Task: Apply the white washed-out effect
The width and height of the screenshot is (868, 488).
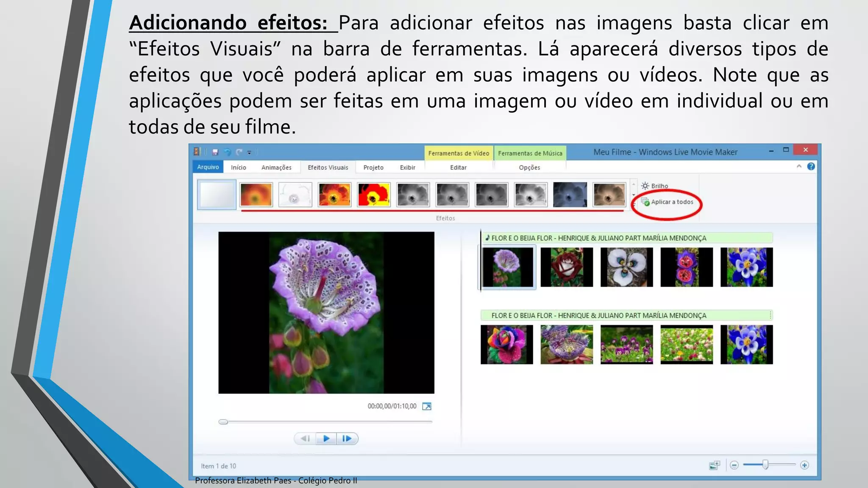Action: [x=295, y=194]
